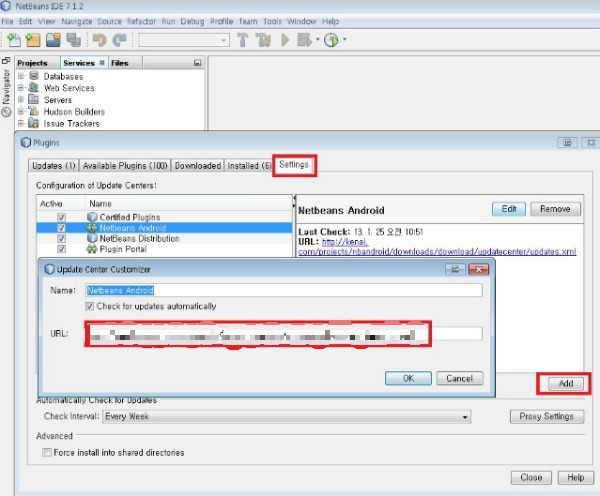
Task: Toggle Certified Plugins active checkbox
Action: 61,217
